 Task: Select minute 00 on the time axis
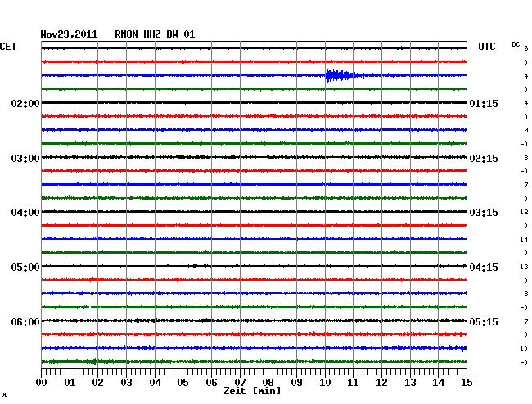[42, 382]
